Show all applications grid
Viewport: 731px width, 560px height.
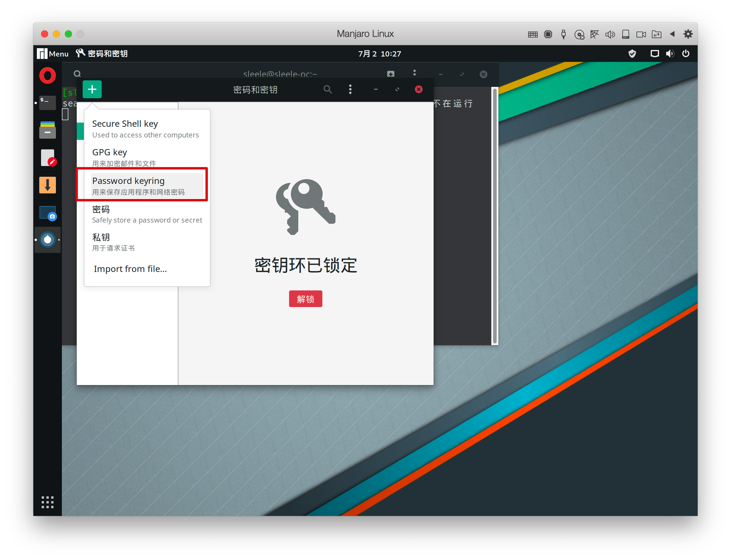tap(48, 502)
